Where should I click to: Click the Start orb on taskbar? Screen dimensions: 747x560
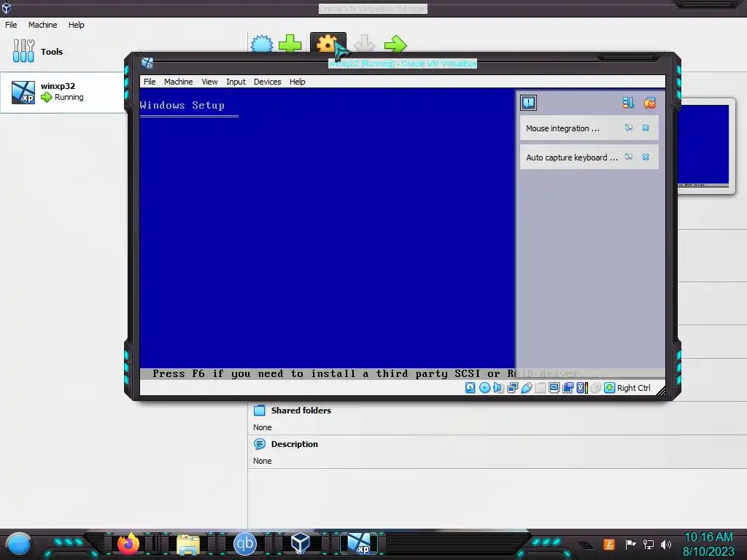click(x=19, y=544)
